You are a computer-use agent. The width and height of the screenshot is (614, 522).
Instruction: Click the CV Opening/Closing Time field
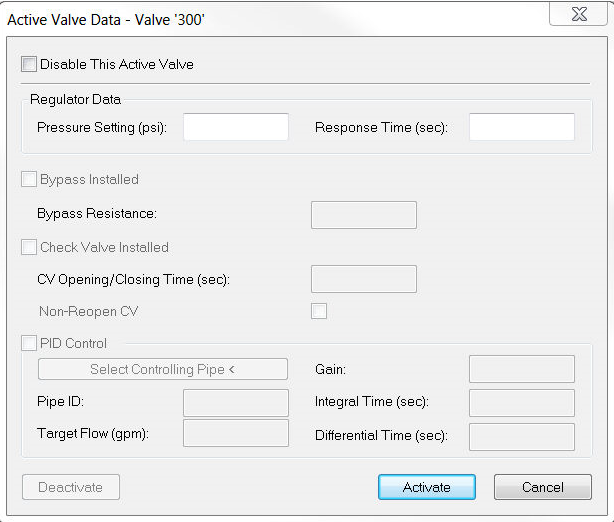tap(364, 279)
